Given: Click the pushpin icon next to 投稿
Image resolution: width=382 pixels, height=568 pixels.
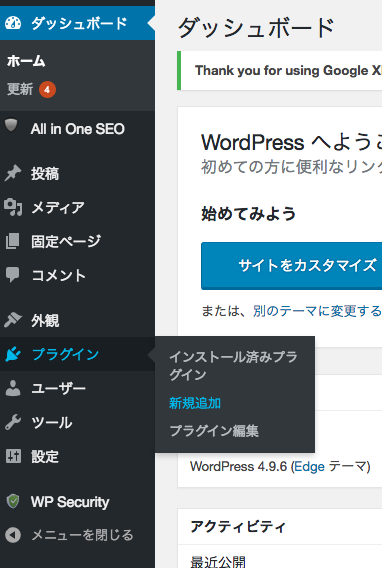Looking at the screenshot, I should (13, 173).
